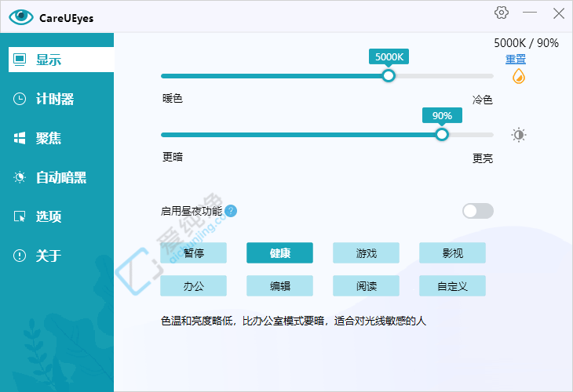
Task: Open help for 启用昼夜功能 question mark
Action: (231, 211)
